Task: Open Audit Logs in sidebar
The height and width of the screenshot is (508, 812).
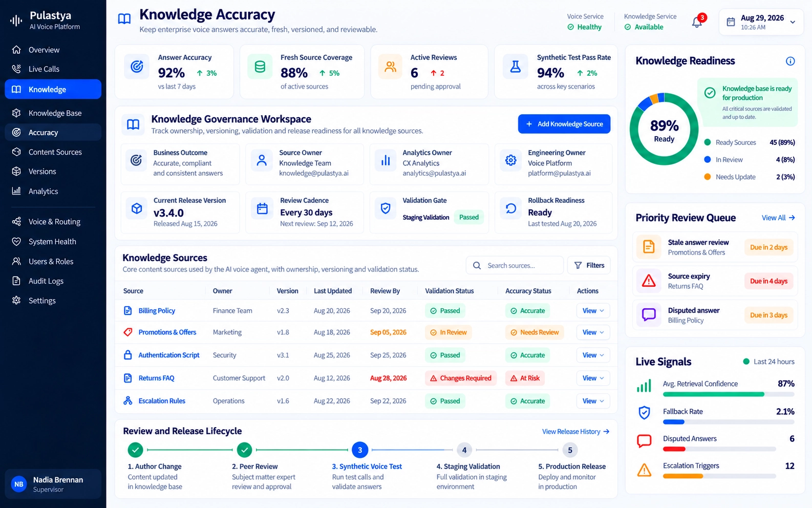Action: coord(53,281)
